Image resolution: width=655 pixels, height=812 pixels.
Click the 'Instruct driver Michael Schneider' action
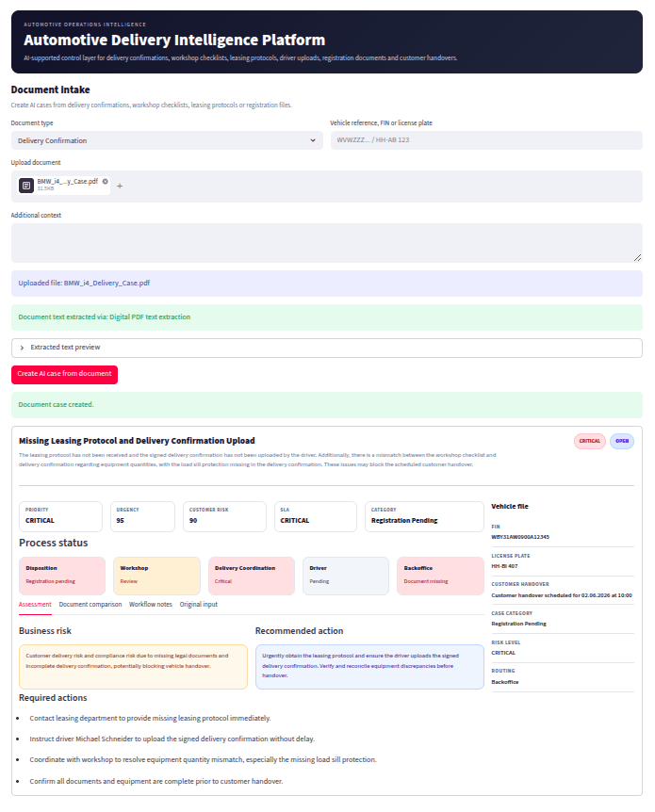coord(172,739)
